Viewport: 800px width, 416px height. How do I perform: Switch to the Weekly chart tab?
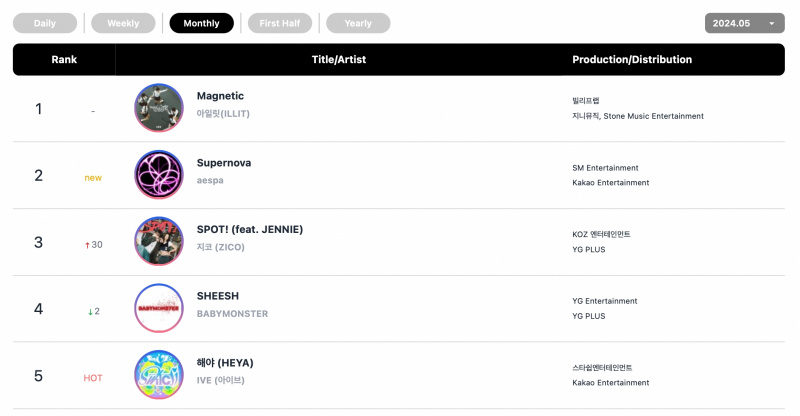click(123, 23)
